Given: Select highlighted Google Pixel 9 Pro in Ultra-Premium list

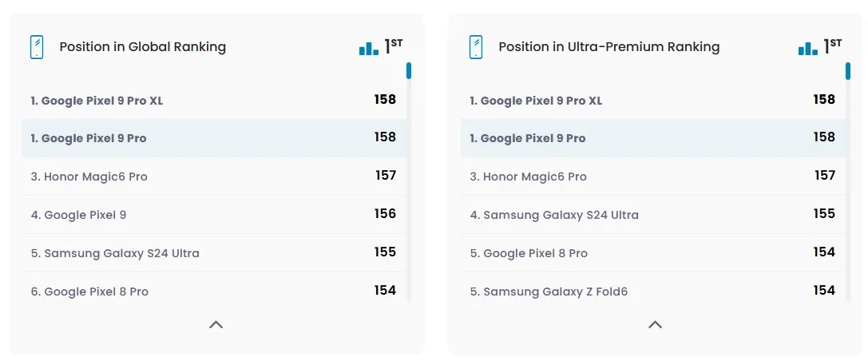Looking at the screenshot, I should (x=653, y=138).
